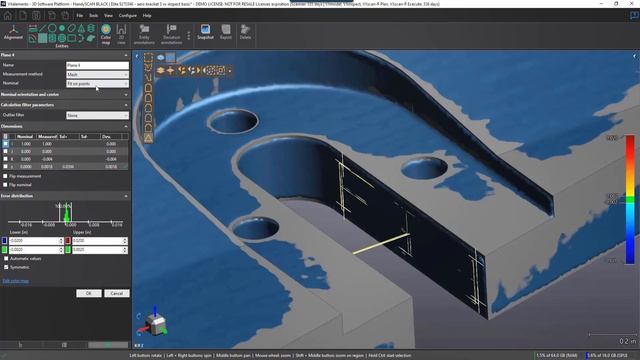Toggle checkbox for dimension row J
Screen dimensions: 640x360
click(5, 151)
